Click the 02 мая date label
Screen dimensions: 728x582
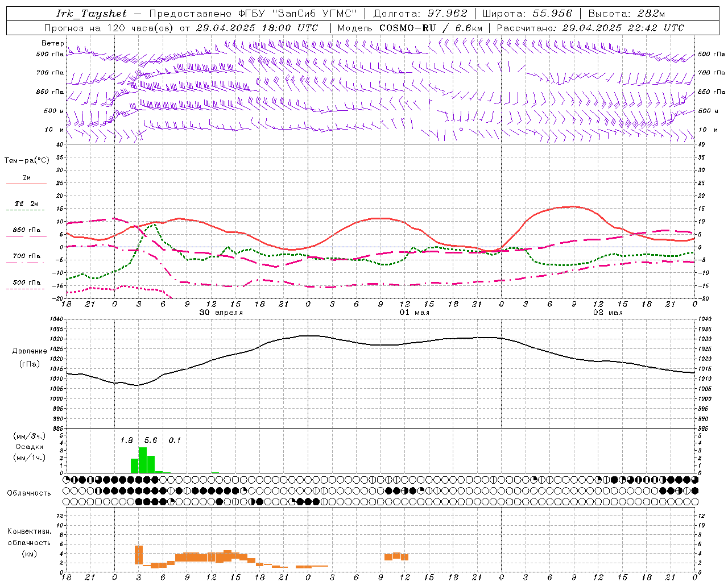click(608, 313)
